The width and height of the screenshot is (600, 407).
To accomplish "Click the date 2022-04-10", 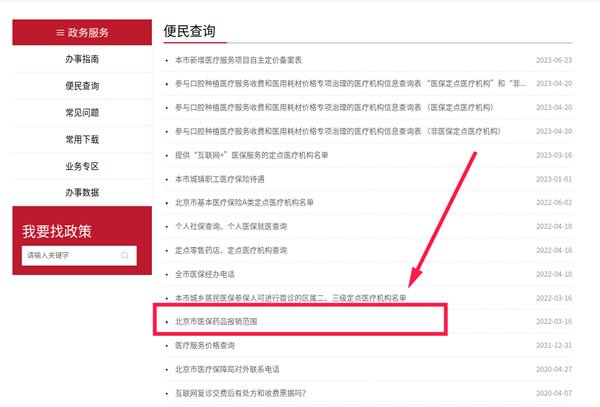I will [554, 274].
